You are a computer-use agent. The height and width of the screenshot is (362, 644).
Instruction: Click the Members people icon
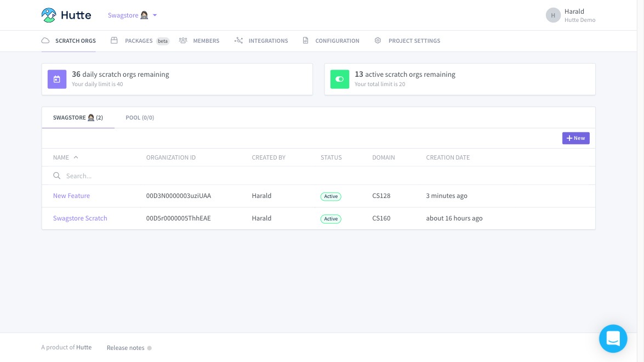[183, 40]
